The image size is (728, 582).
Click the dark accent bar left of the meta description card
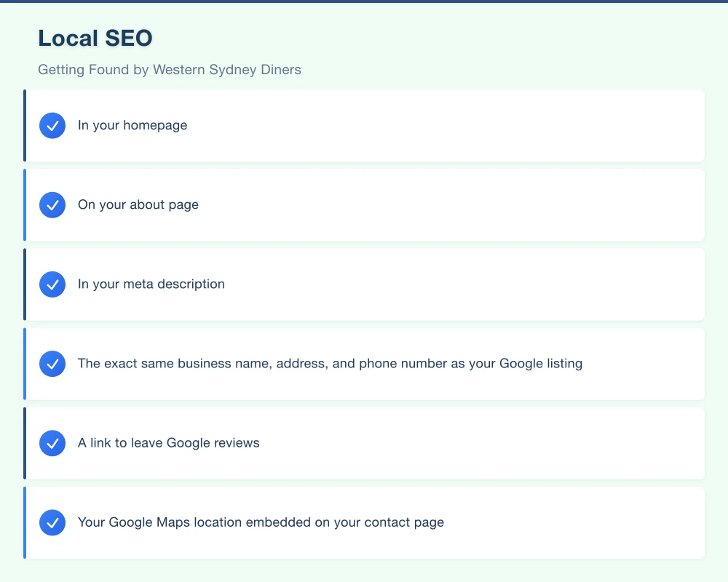(x=25, y=284)
